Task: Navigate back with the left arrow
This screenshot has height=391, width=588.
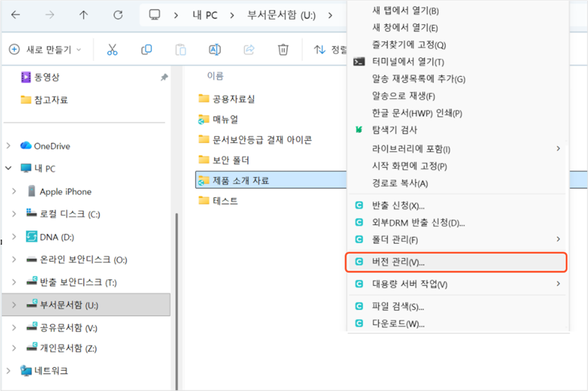Action: click(15, 15)
